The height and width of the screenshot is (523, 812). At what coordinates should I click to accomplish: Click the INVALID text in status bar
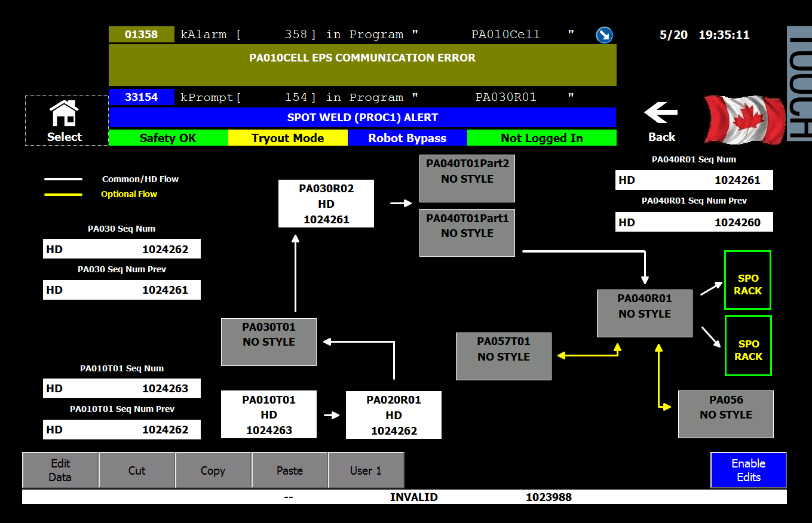pos(414,497)
